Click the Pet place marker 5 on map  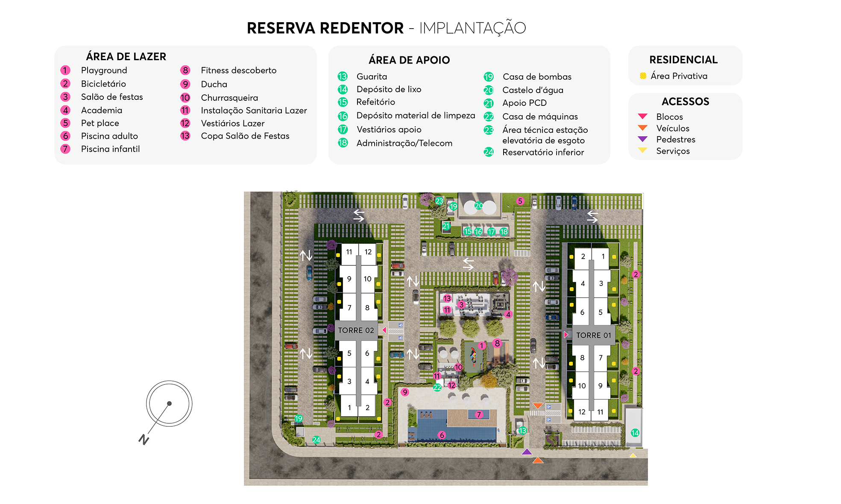pyautogui.click(x=520, y=201)
